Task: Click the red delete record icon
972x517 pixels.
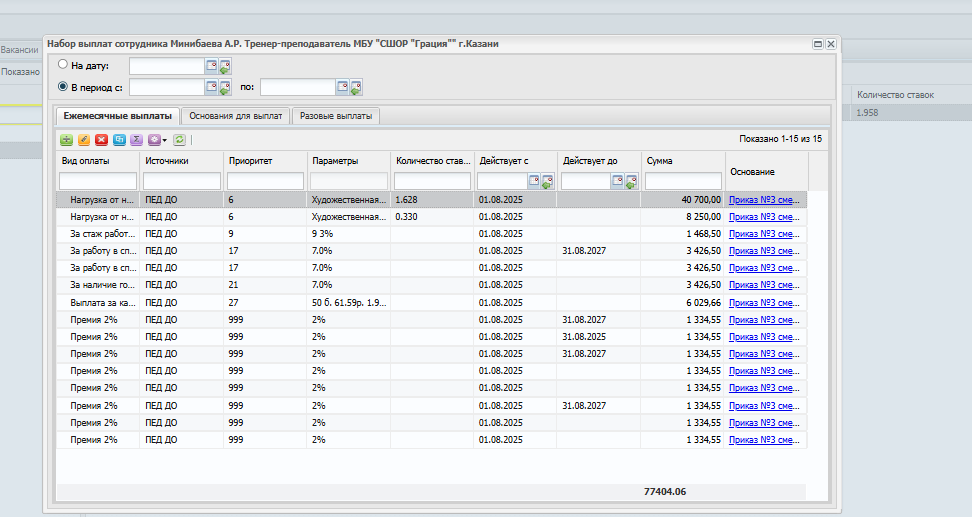Action: 102,140
